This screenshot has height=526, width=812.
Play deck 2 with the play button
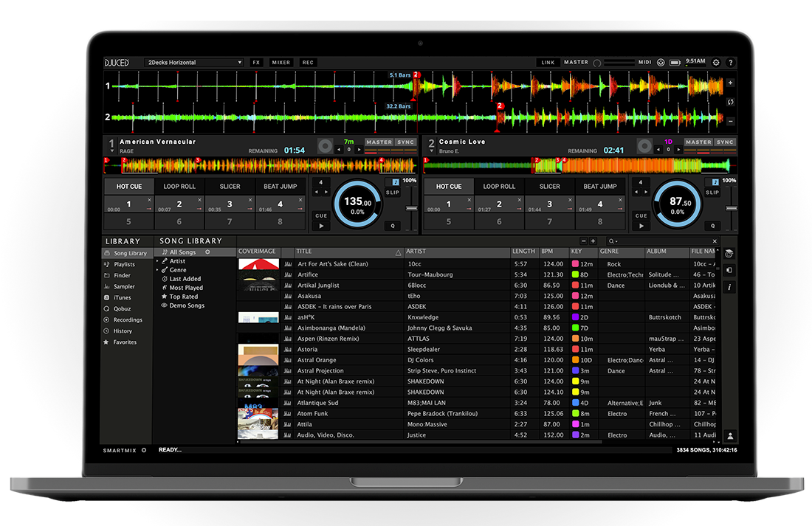click(x=641, y=226)
